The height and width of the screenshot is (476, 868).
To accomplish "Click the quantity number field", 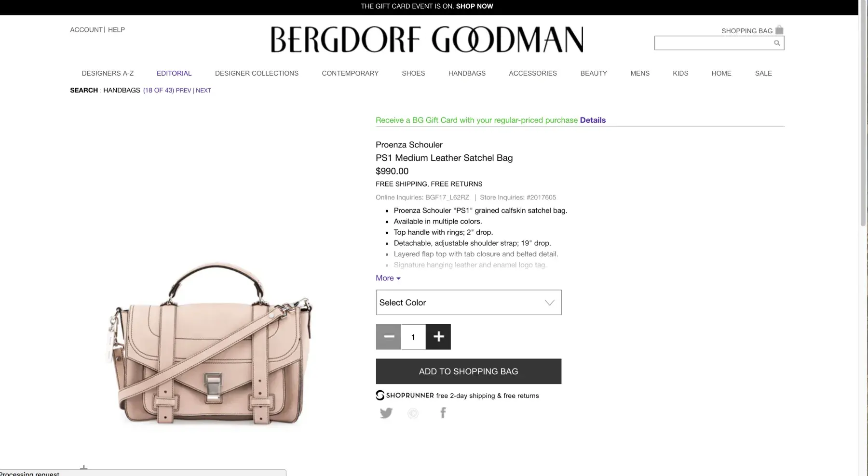I will pos(413,337).
